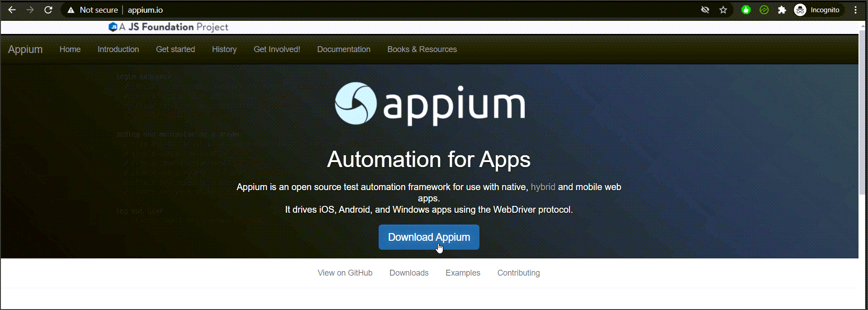Bookmark this page with the star icon
This screenshot has width=868, height=310.
point(723,10)
